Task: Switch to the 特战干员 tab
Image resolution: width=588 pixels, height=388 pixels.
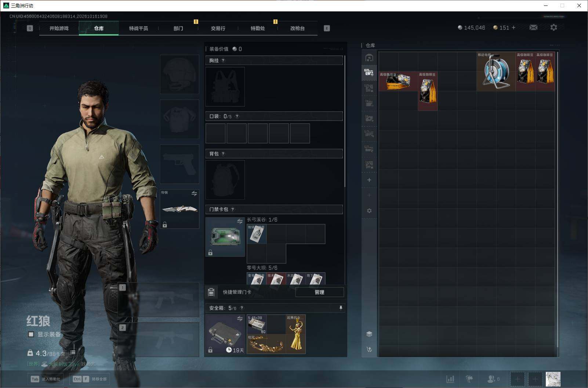Action: pyautogui.click(x=138, y=28)
